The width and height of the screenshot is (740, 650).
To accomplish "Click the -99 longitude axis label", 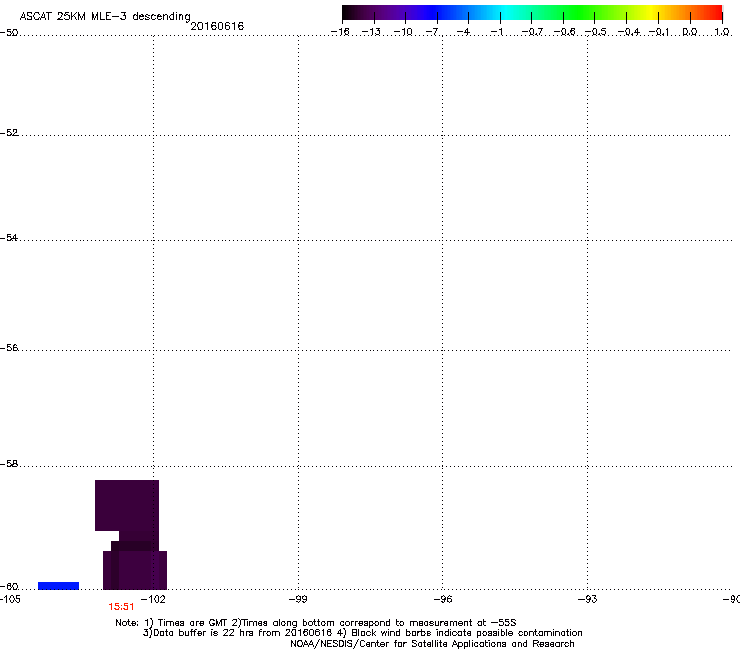I will tap(298, 599).
